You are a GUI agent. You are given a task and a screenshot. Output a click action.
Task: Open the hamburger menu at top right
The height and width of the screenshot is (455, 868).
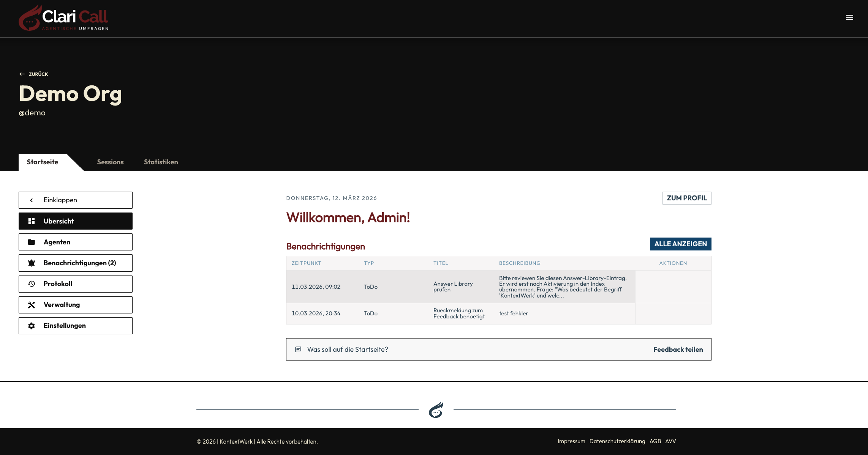tap(849, 17)
